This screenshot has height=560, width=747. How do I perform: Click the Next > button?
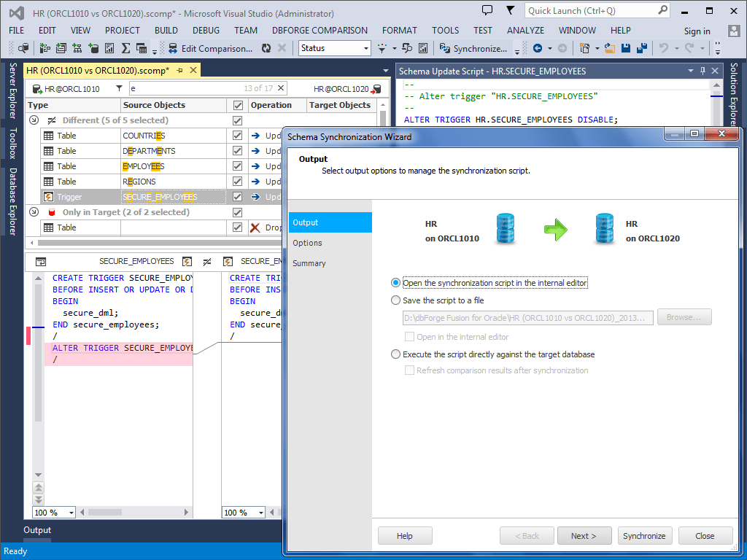click(x=584, y=536)
